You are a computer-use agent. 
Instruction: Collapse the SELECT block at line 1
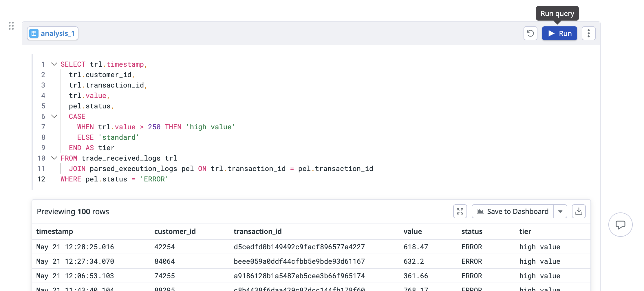click(x=54, y=64)
